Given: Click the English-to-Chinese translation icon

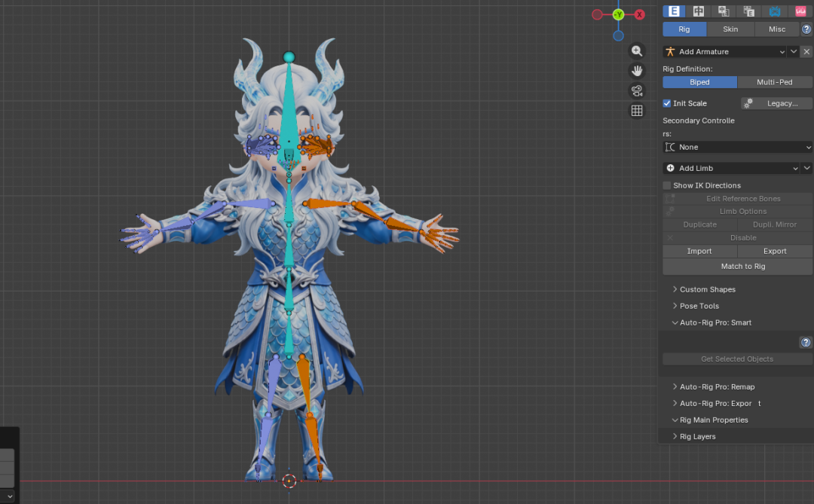Looking at the screenshot, I should [x=748, y=11].
